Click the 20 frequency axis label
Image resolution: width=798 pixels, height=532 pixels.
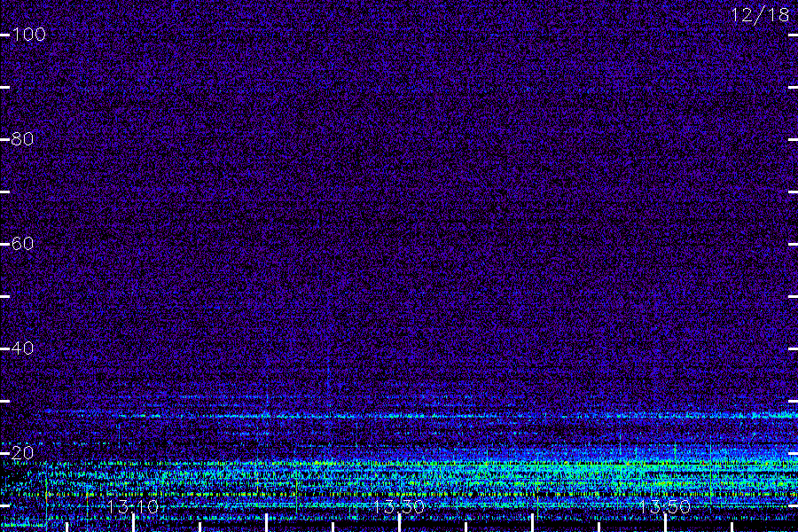(x=22, y=453)
